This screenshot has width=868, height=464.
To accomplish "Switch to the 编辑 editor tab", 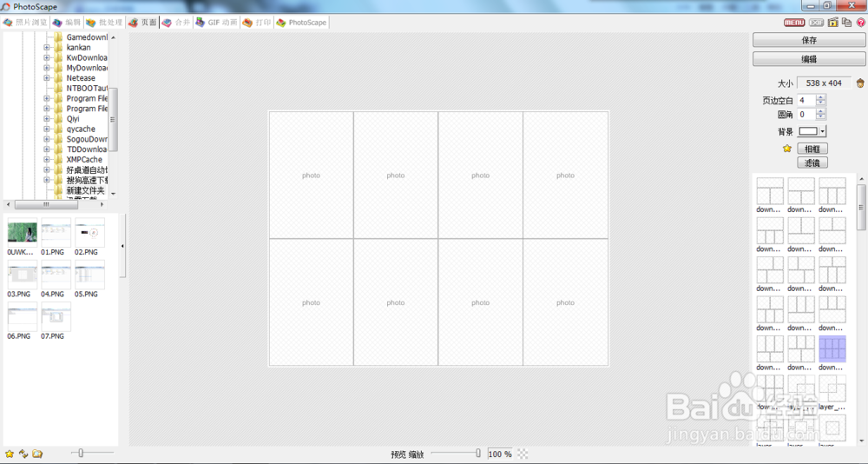I will [67, 23].
